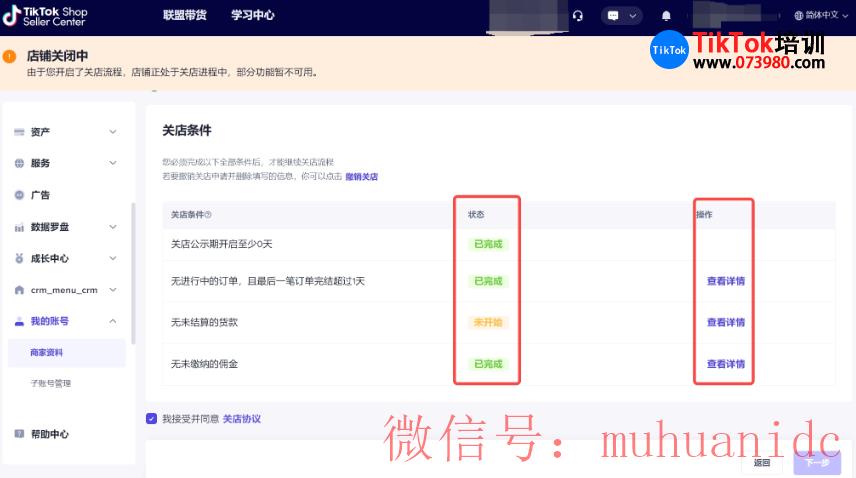The width and height of the screenshot is (856, 478).
Task: Click the 已完成 status for 无未缴纳的佣金
Action: 488,364
